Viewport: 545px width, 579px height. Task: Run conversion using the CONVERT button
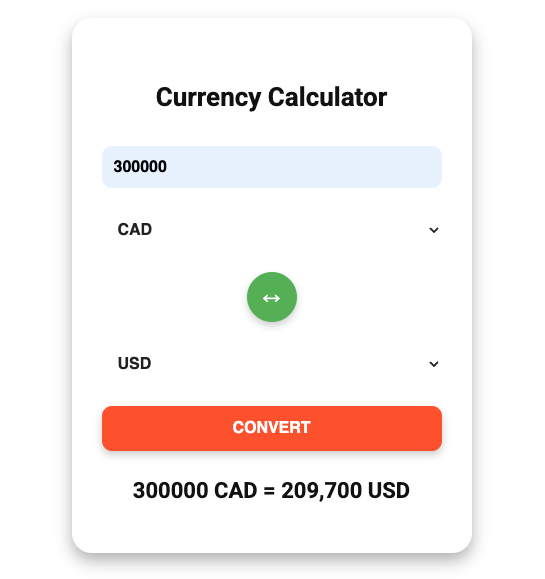point(272,428)
